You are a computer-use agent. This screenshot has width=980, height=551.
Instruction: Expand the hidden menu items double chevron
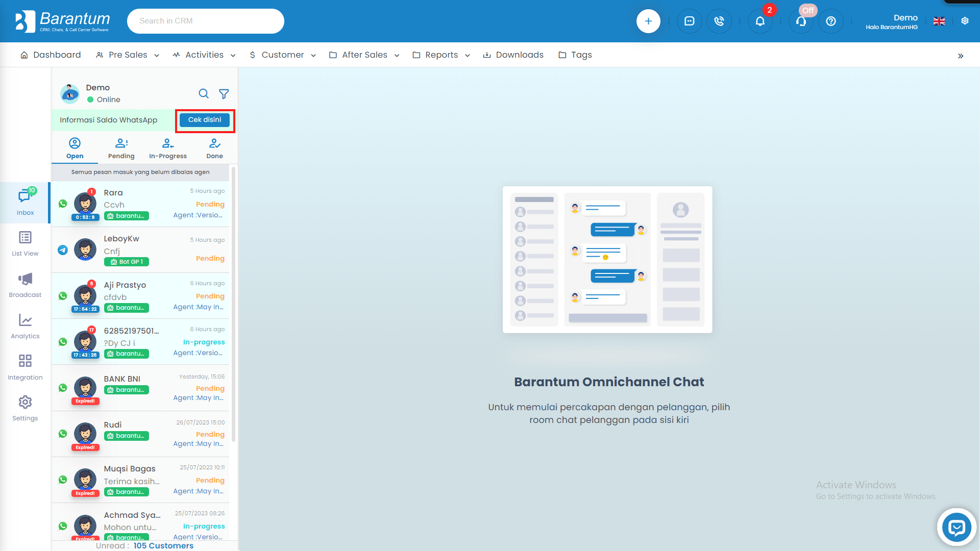pos(961,56)
